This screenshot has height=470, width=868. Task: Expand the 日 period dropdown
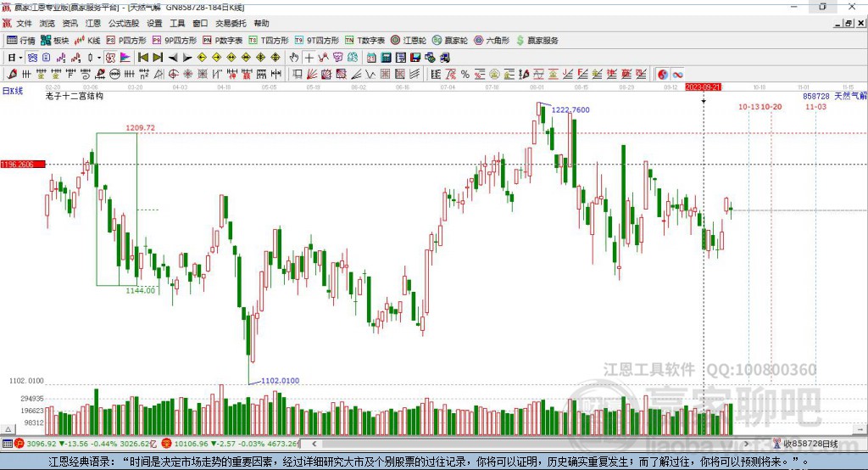click(20, 58)
